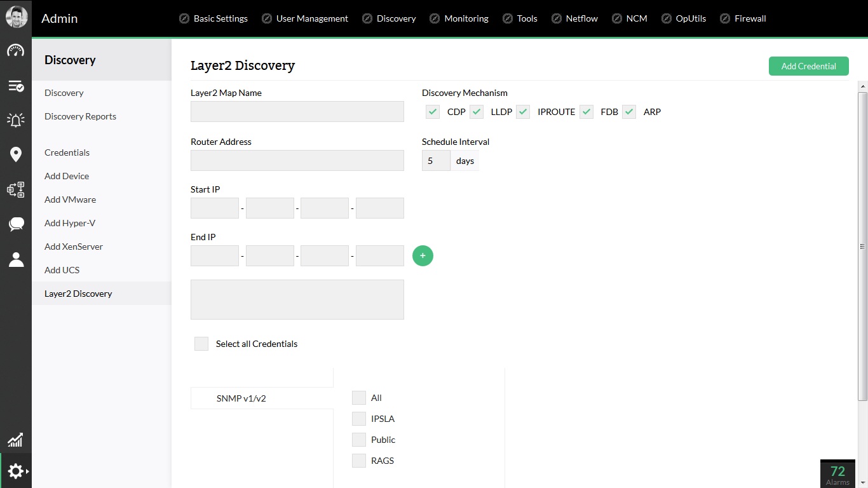Open the Alarms siren icon in sidebar
Screen dimensions: 868x488
[x=16, y=119]
